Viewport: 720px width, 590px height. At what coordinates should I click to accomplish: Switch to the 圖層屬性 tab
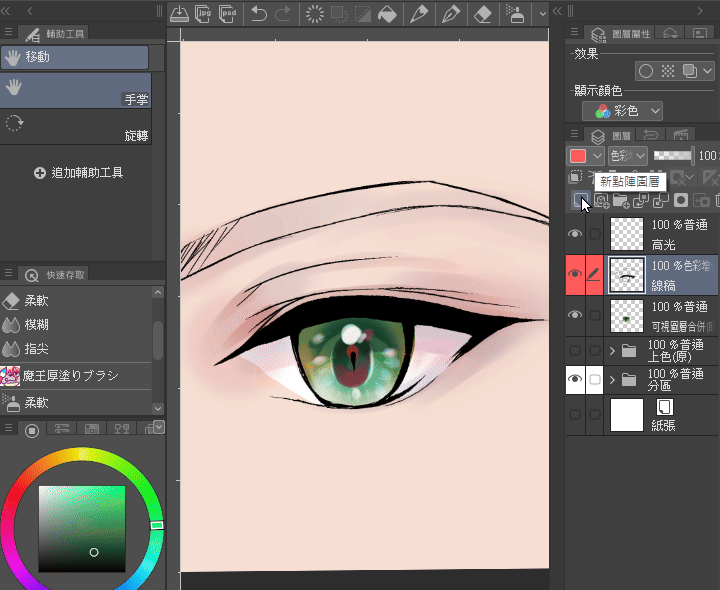[619, 33]
